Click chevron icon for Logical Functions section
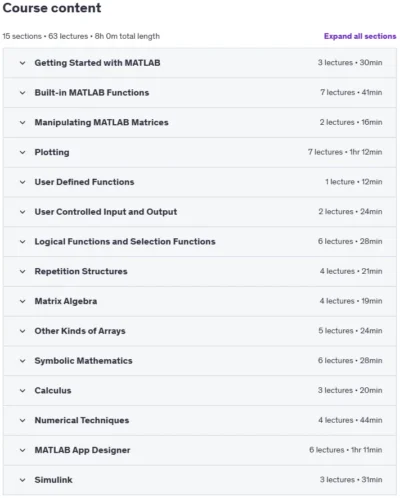This screenshot has height=498, width=400. tap(22, 242)
